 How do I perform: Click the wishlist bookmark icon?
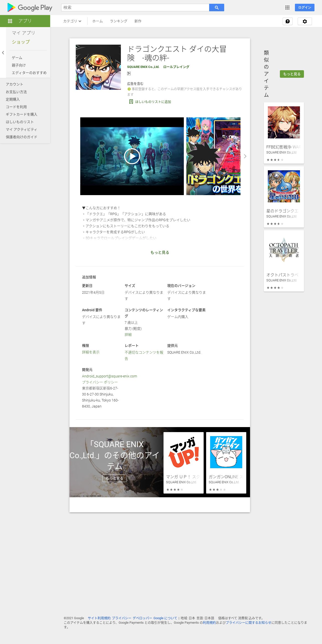coord(131,102)
